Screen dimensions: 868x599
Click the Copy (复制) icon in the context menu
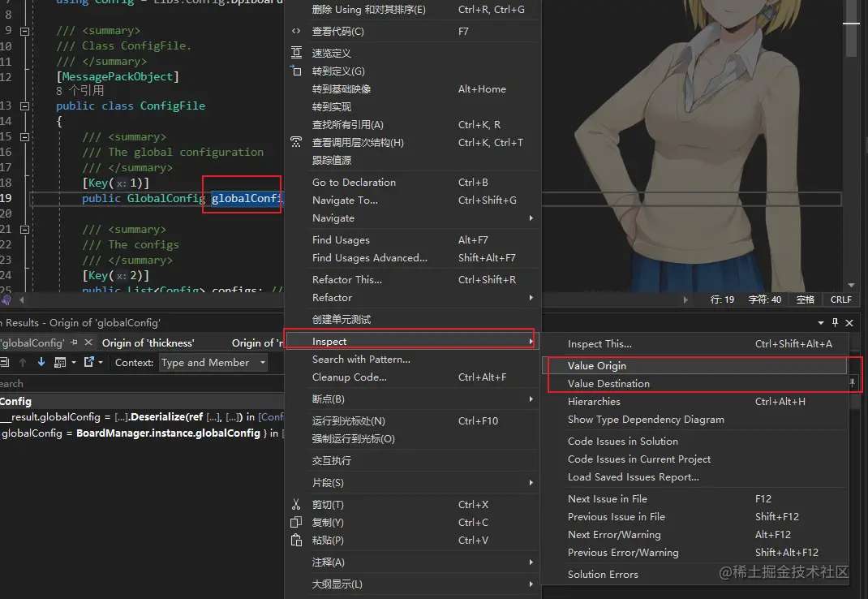tap(296, 522)
